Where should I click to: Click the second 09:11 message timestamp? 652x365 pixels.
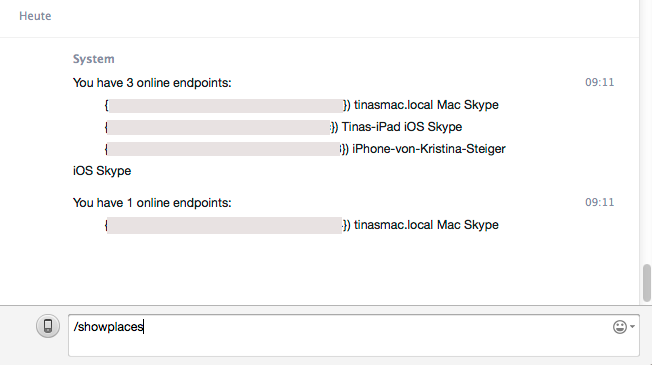(600, 202)
